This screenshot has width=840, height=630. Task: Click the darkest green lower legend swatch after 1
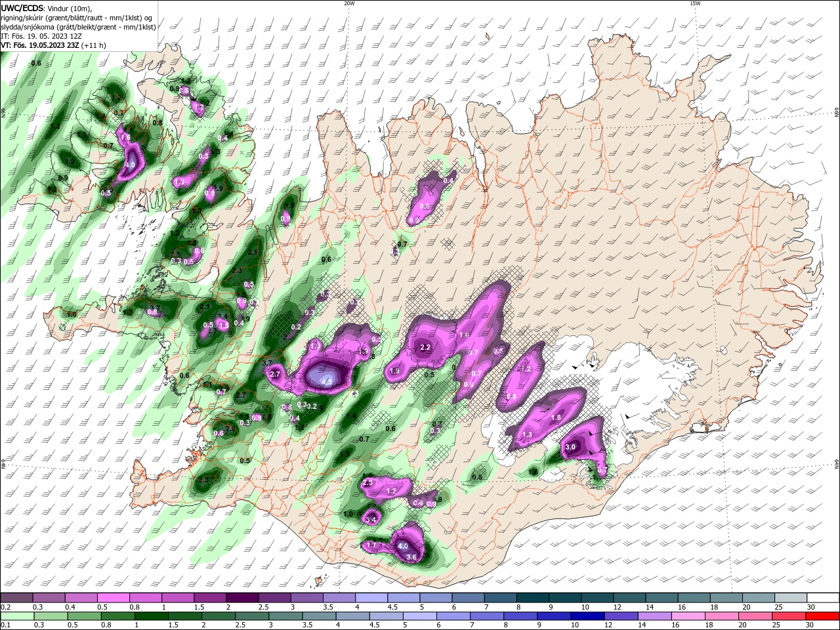coord(151,616)
